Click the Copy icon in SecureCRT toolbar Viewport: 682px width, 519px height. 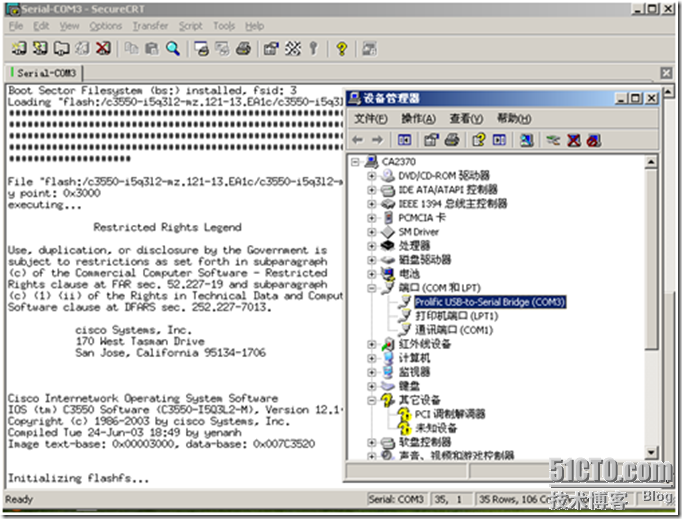pos(131,48)
